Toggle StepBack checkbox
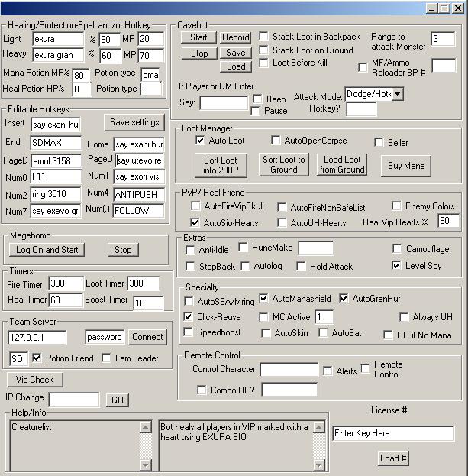This screenshot has width=468, height=476. pyautogui.click(x=190, y=266)
